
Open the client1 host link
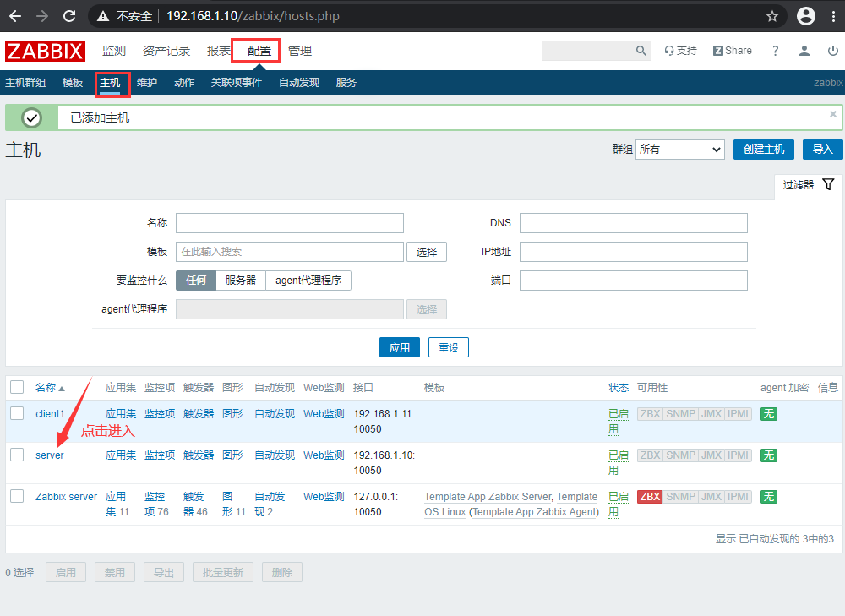[50, 414]
